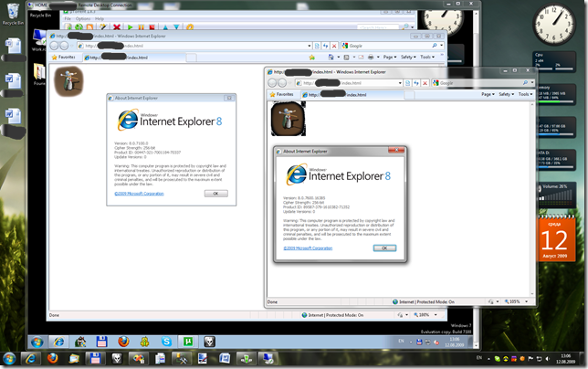
Task: Click address field in remote IE window
Action: coord(193,46)
